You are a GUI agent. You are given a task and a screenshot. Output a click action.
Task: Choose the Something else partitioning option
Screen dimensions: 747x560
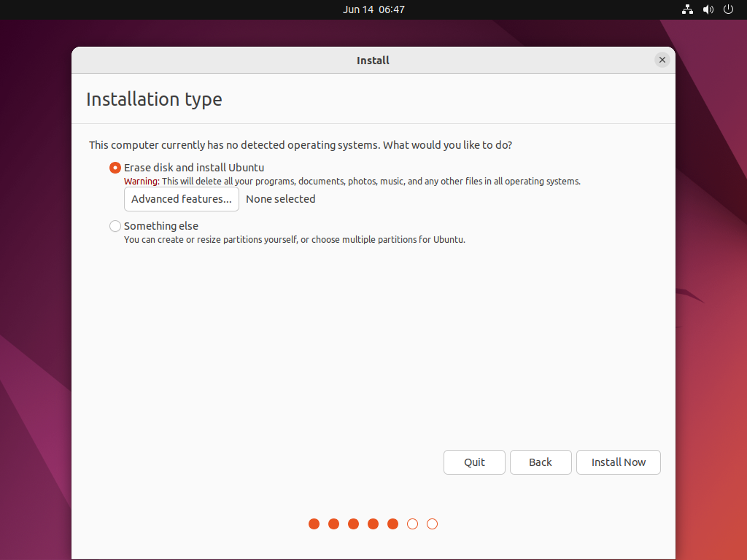115,226
